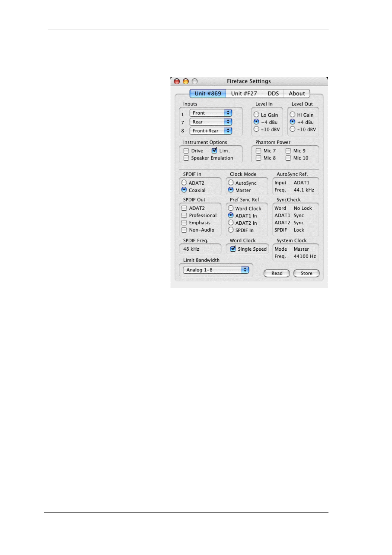Uncheck the Lim. instrument option
The height and width of the screenshot is (555, 392).
(x=214, y=151)
